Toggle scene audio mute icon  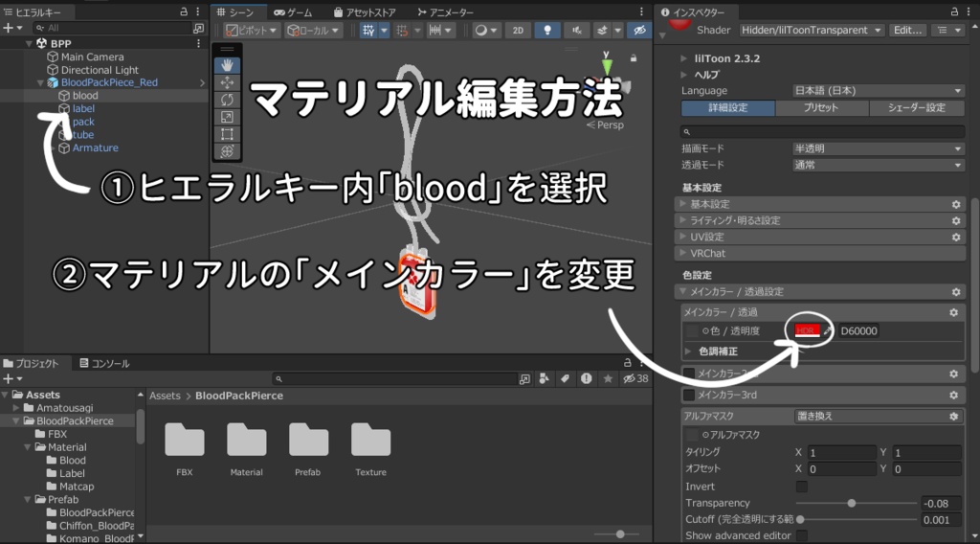(576, 30)
